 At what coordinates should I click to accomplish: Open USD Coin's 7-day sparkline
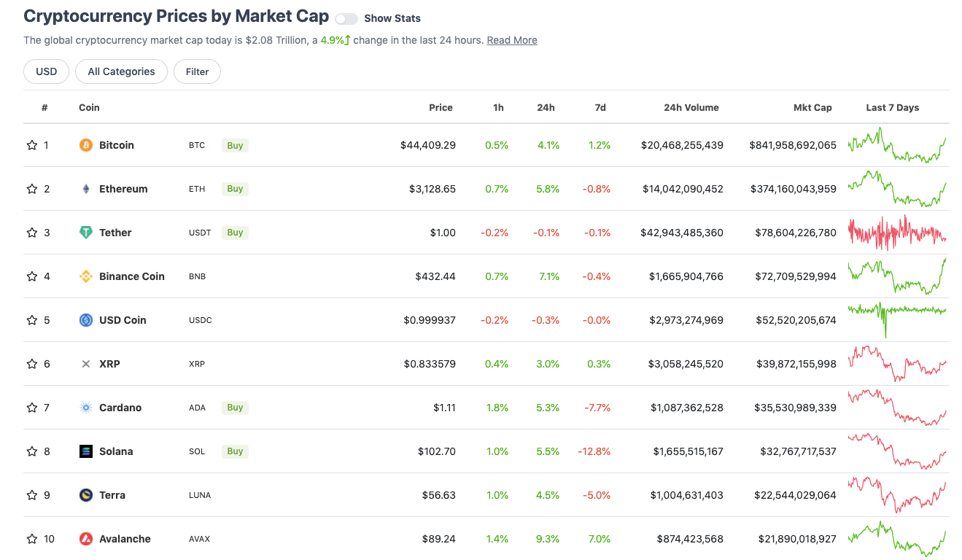(x=897, y=319)
